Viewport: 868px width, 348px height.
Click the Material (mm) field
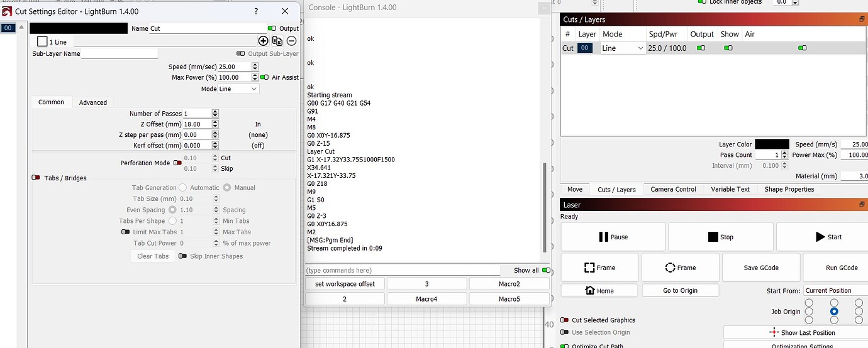coord(854,177)
